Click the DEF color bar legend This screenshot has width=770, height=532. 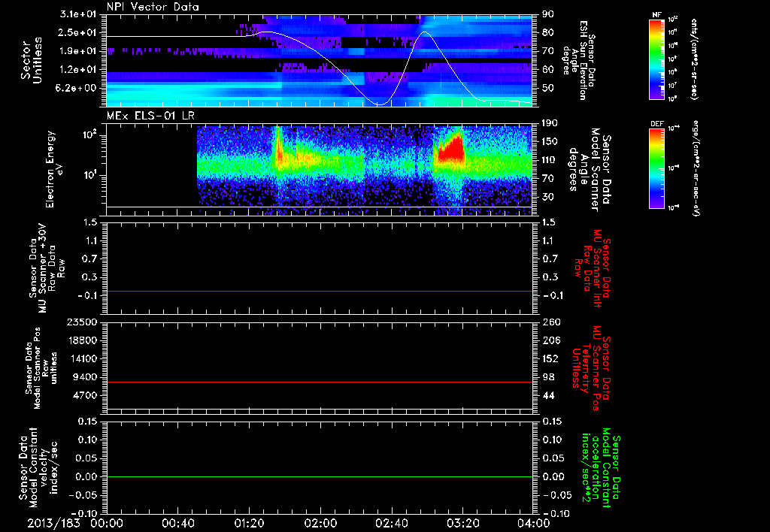pos(657,168)
